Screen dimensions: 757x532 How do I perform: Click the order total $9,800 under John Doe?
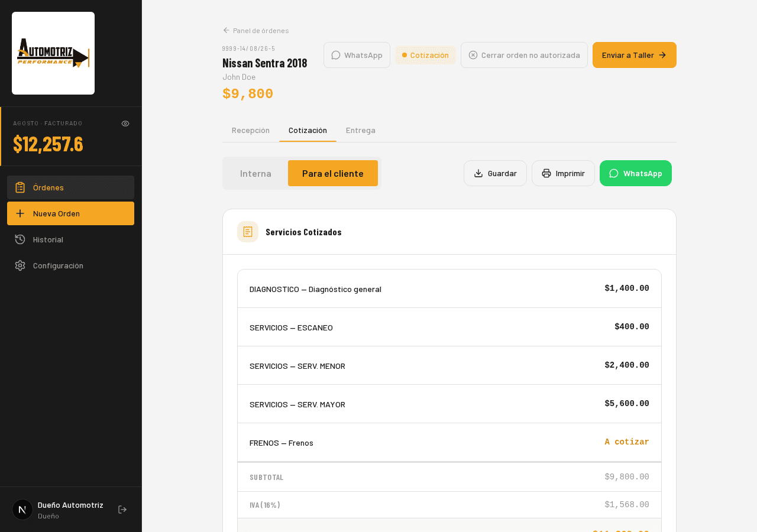(x=248, y=94)
